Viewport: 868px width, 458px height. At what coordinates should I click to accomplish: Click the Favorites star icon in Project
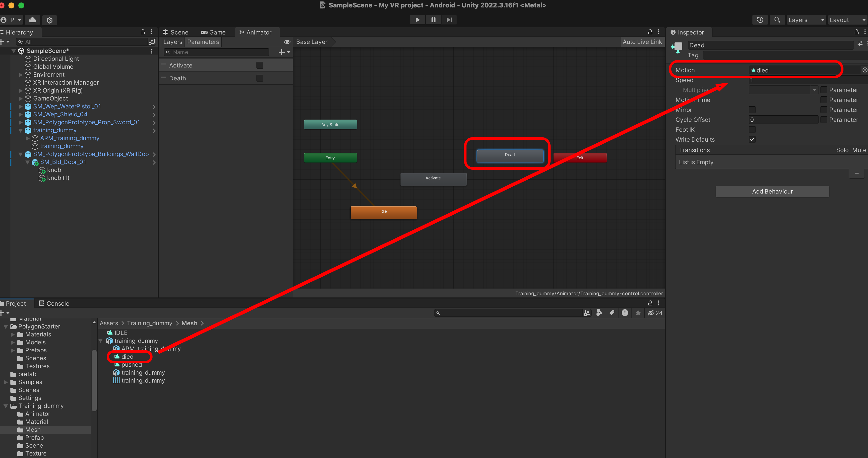coord(638,313)
